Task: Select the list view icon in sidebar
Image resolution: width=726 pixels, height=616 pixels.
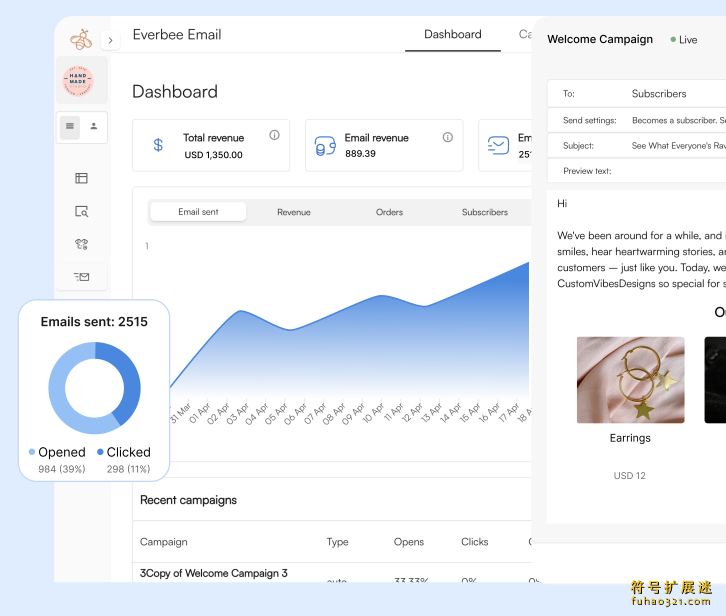Action: pyautogui.click(x=70, y=126)
